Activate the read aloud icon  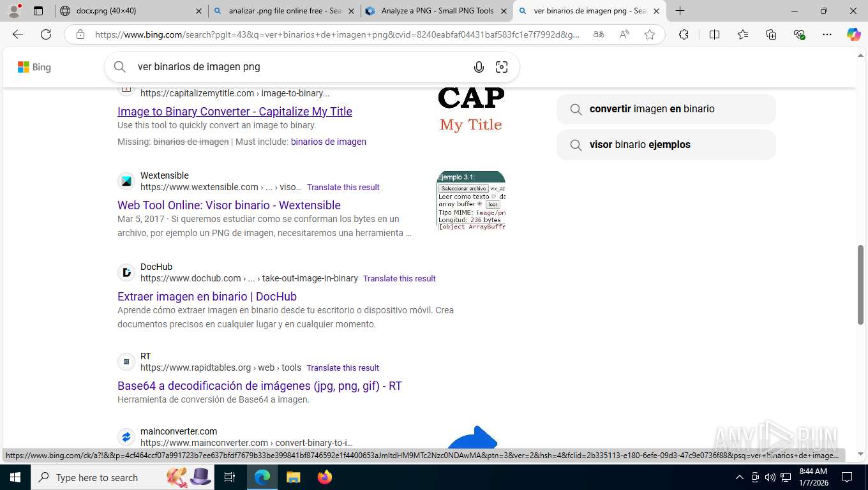(x=624, y=34)
